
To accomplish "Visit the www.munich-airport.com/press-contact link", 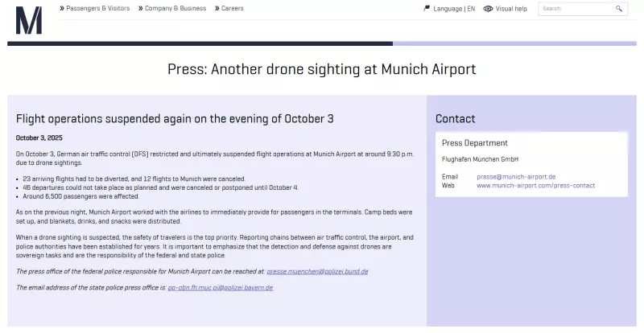I will [535, 185].
